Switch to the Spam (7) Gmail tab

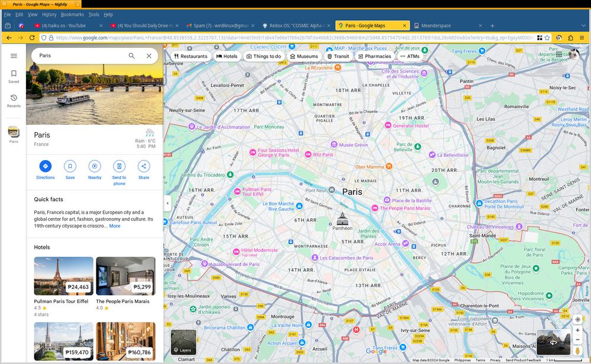click(220, 25)
